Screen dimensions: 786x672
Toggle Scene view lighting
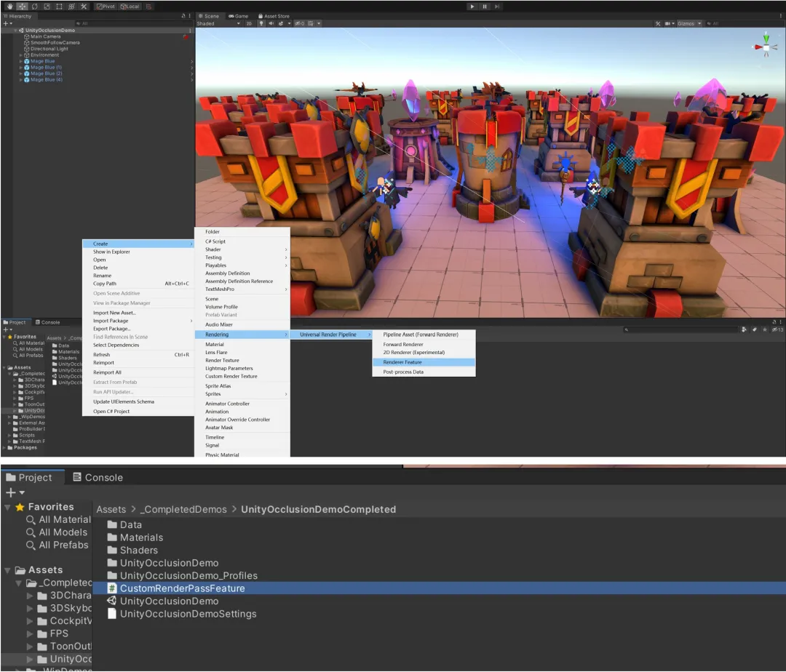tap(261, 23)
